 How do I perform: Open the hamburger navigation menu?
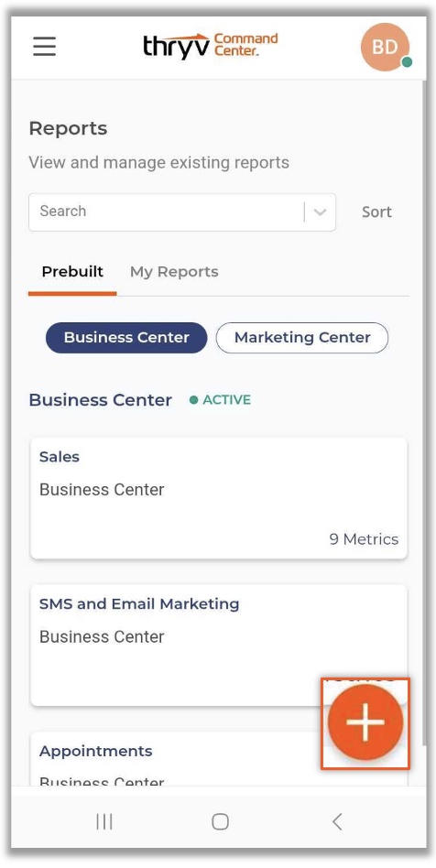tap(44, 47)
